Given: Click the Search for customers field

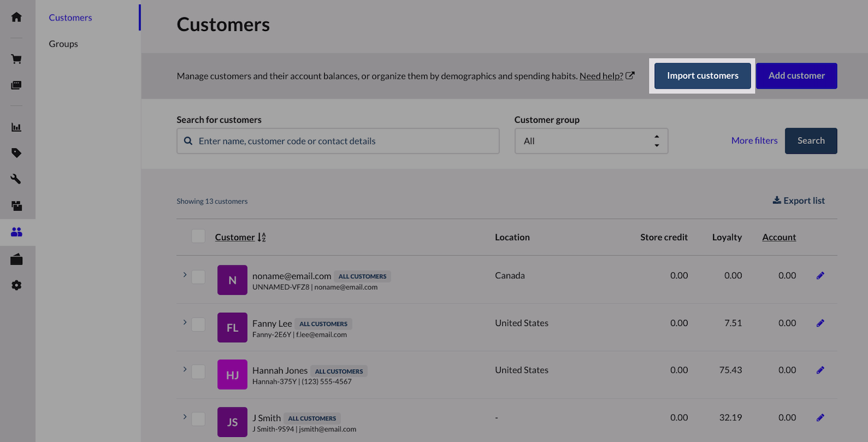Looking at the screenshot, I should point(338,141).
